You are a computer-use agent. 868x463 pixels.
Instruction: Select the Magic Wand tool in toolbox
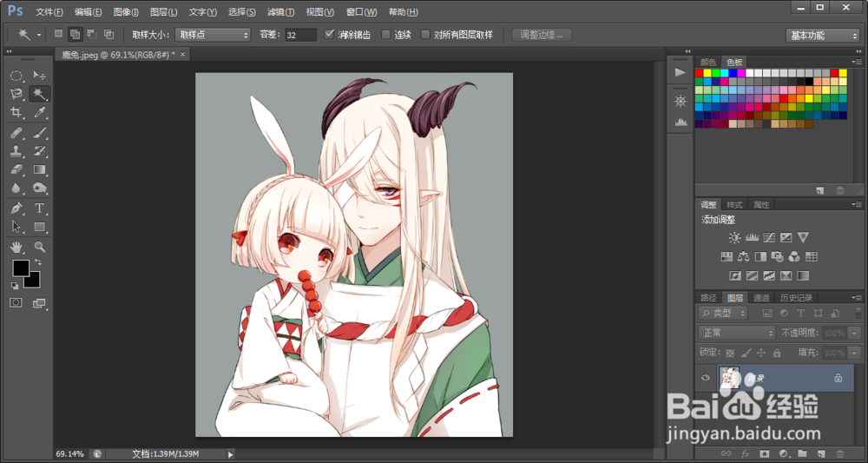click(39, 94)
